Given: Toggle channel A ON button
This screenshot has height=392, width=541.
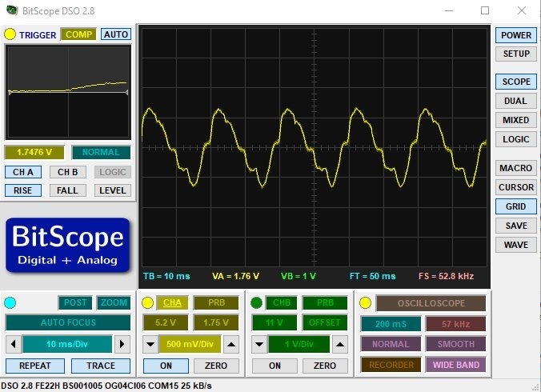Looking at the screenshot, I should click(166, 366).
